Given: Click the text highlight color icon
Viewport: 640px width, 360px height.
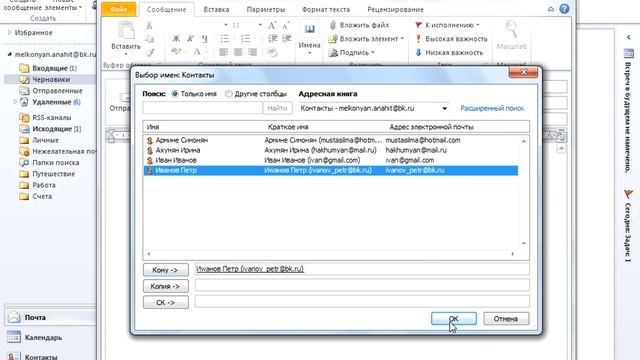Looking at the screenshot, I should [x=176, y=52].
